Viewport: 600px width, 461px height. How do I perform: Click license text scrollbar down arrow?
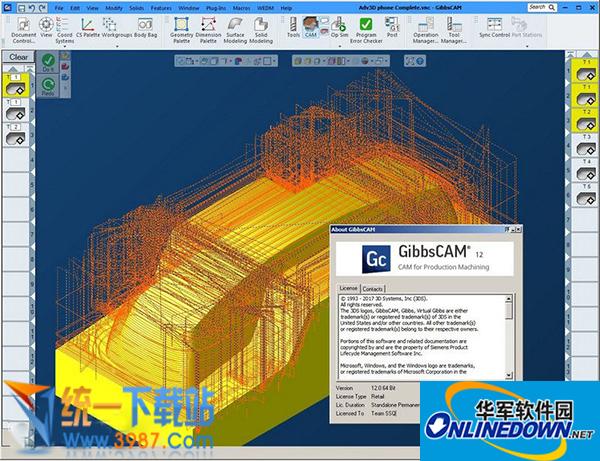(x=509, y=375)
